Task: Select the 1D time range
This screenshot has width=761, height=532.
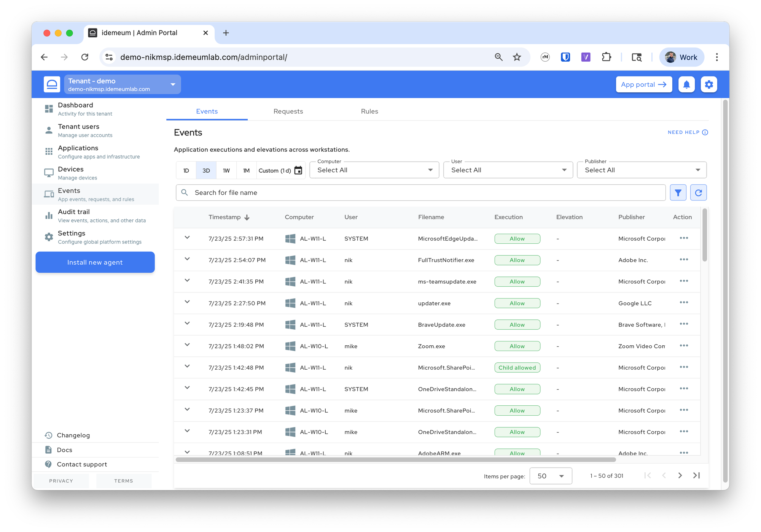Action: pyautogui.click(x=186, y=170)
